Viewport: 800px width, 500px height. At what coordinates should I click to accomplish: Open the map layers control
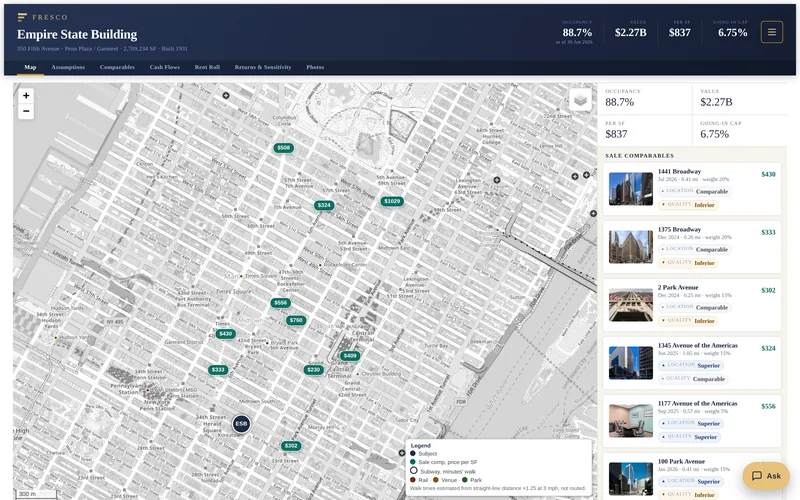580,99
